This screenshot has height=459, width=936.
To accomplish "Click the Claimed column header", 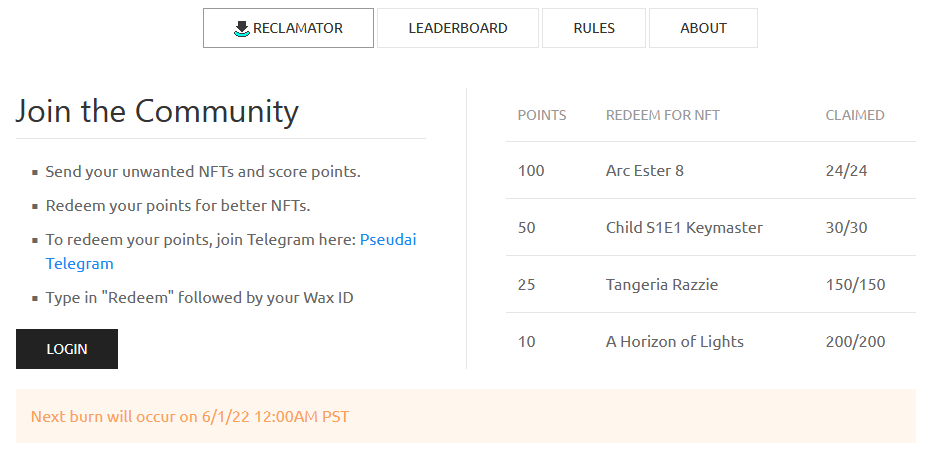I will tap(855, 115).
